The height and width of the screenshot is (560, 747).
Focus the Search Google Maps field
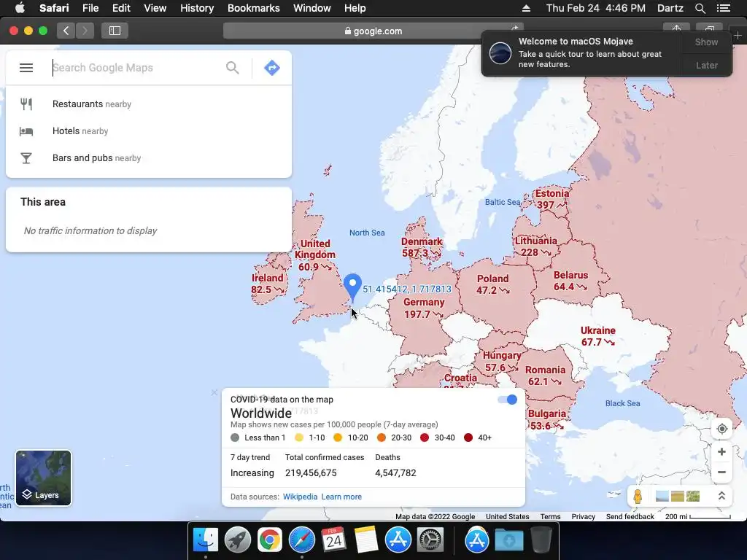[136, 68]
